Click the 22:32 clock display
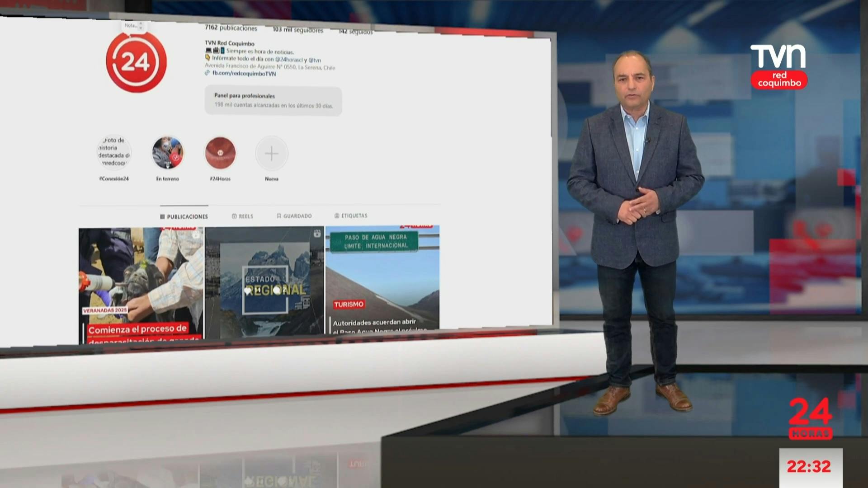868x488 pixels. 809,466
